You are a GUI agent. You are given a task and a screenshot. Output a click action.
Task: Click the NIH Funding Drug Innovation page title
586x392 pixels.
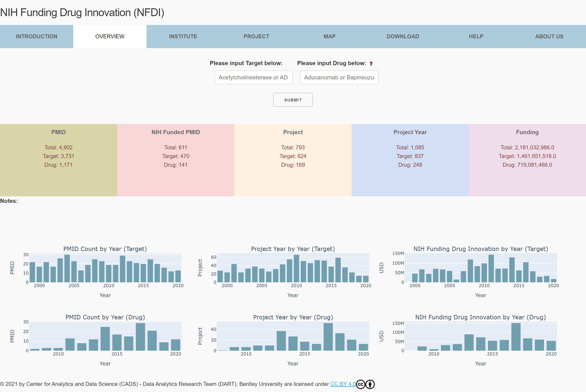tap(82, 12)
